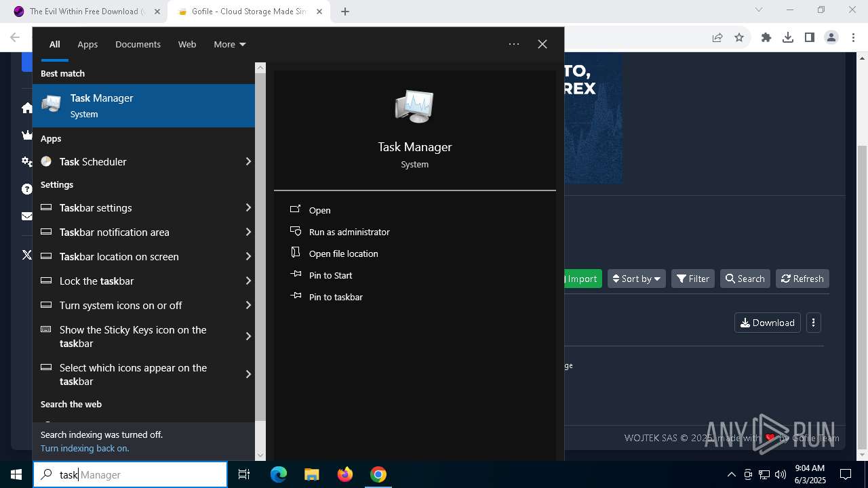This screenshot has height=488, width=868.
Task: Show hidden system tray icons
Action: pos(731,474)
